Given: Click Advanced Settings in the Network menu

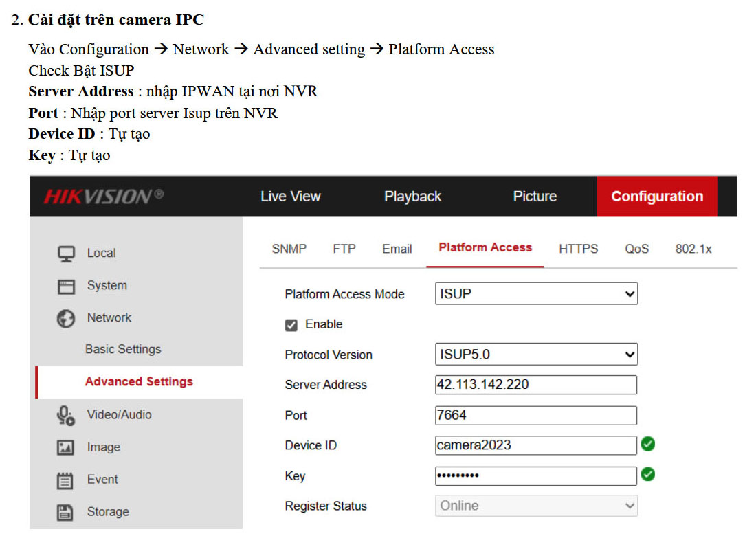Looking at the screenshot, I should (138, 381).
